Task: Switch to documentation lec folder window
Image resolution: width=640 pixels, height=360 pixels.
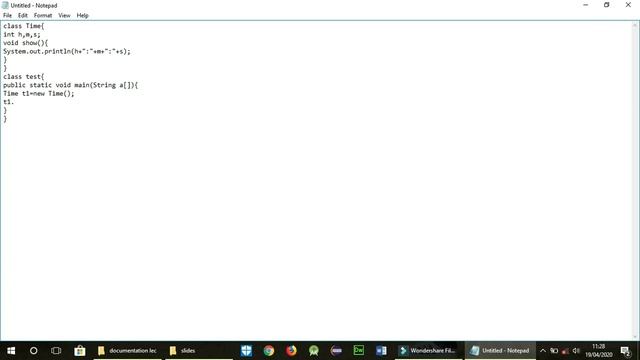Action: 128,351
